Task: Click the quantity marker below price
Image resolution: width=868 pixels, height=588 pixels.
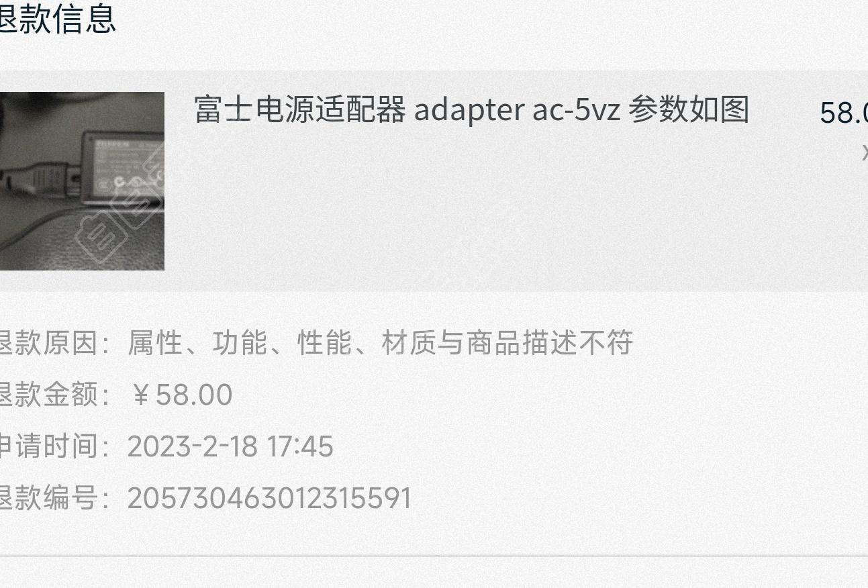Action: [x=865, y=152]
